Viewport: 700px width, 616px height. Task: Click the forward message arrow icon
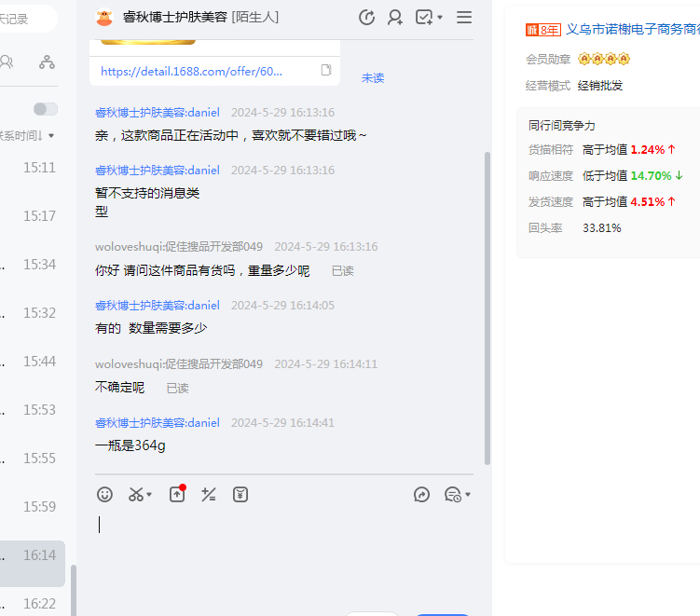point(421,495)
